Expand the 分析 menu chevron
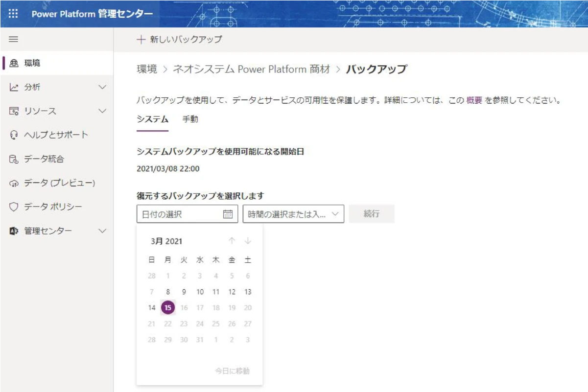This screenshot has width=588, height=392. [x=102, y=87]
